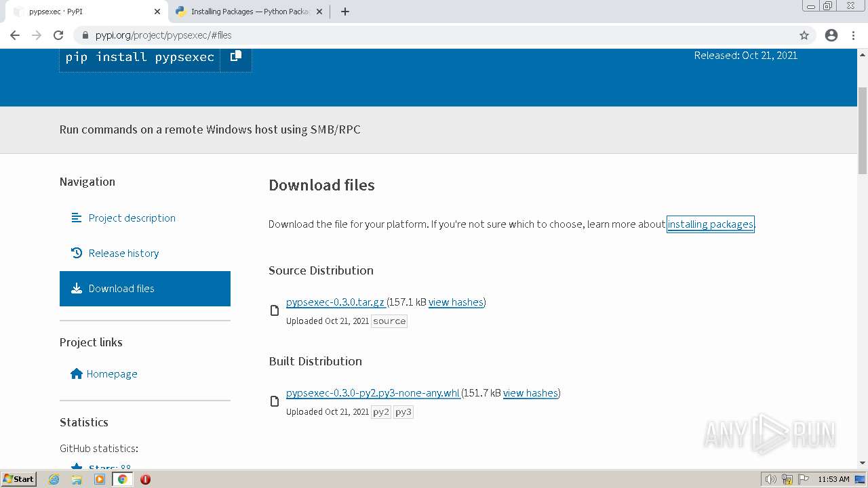Copy the pip install pypsexec command
Screen dimensions: 868x488
point(235,56)
